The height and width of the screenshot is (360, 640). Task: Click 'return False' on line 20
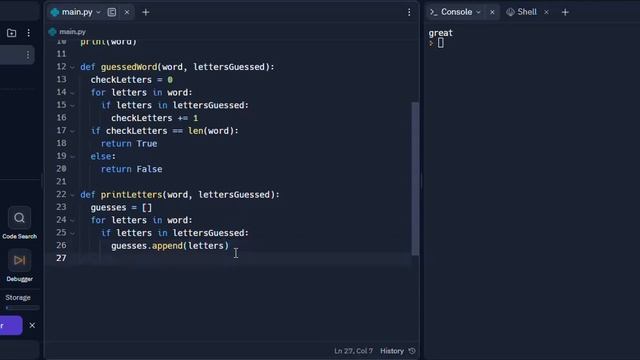coord(131,169)
